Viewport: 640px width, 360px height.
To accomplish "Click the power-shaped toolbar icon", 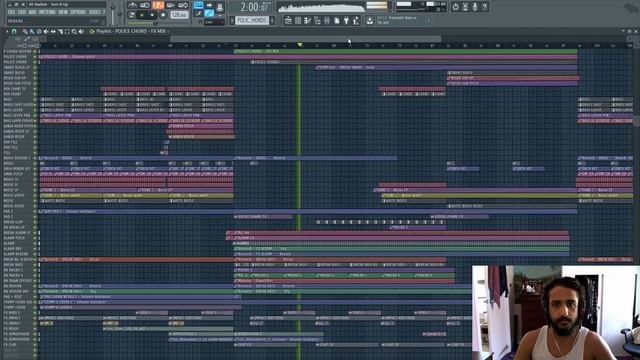I will [455, 7].
